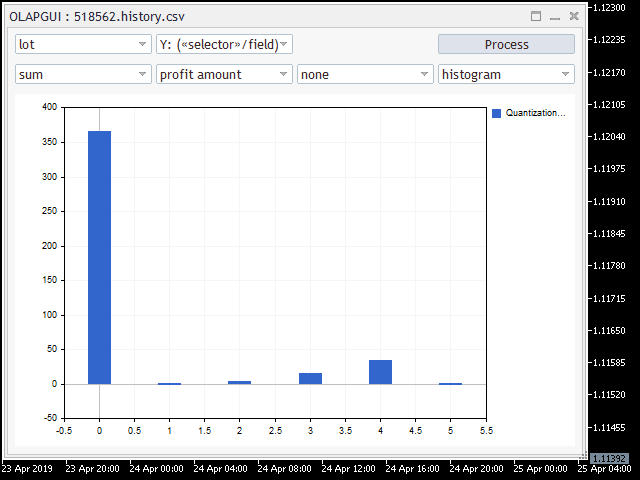
Task: Click the -50 y-axis label
Action: [x=51, y=418]
